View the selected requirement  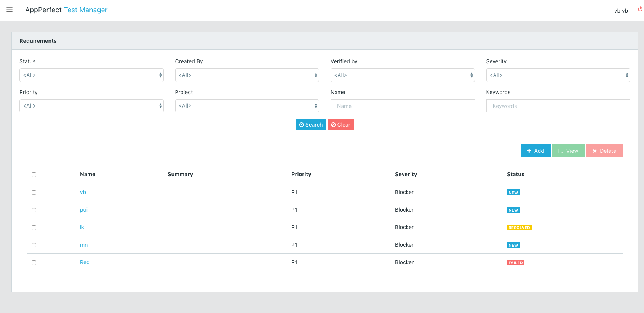click(x=568, y=151)
